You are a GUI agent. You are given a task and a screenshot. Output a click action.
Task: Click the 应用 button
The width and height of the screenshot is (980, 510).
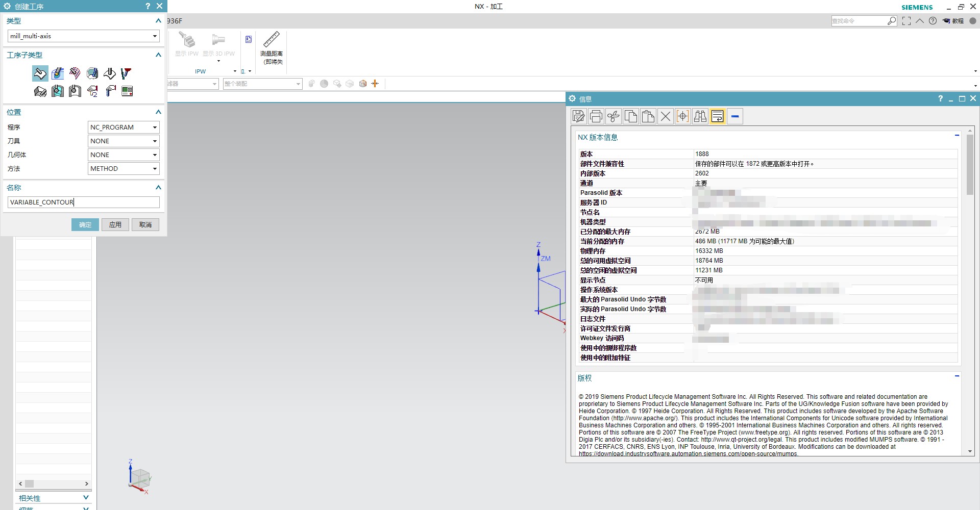pyautogui.click(x=115, y=225)
